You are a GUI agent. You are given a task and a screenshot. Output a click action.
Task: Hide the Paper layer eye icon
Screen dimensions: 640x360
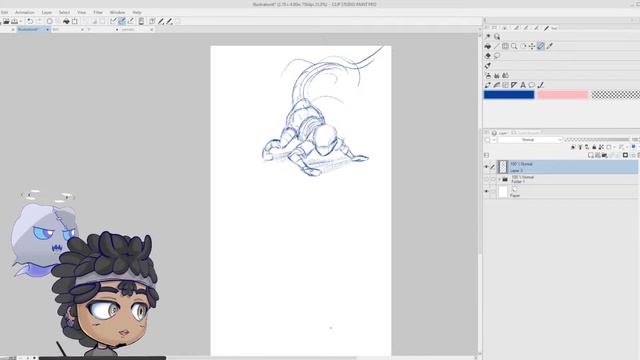click(486, 191)
